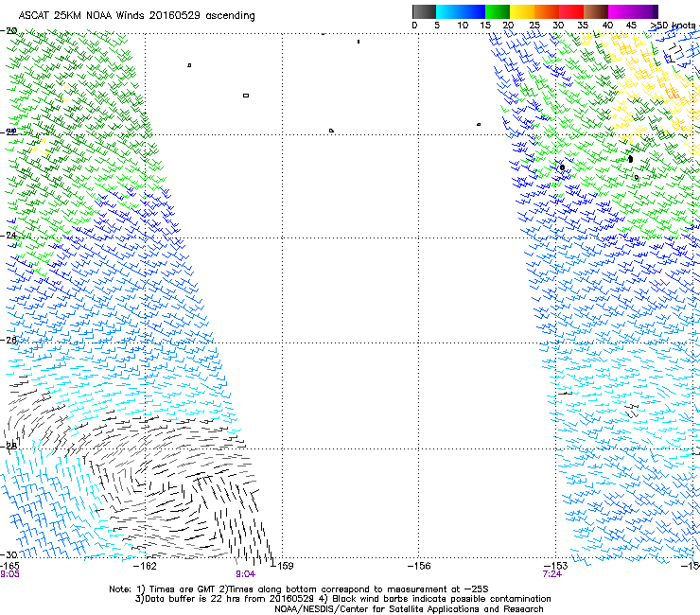Click the '>50 knots' legend label
The height and width of the screenshot is (615, 700).
pos(673,26)
